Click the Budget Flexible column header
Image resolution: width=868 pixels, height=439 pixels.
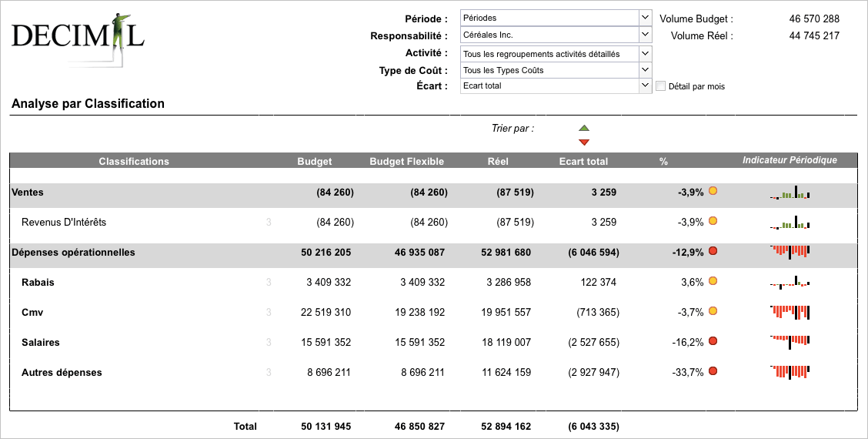click(407, 161)
